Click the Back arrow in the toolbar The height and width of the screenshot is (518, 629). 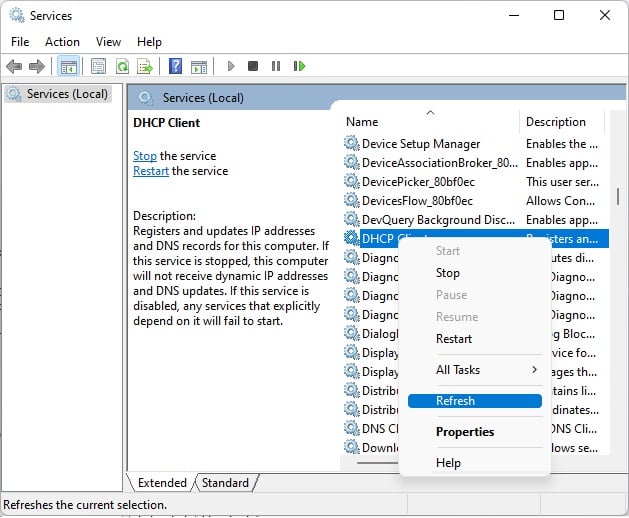pyautogui.click(x=14, y=66)
